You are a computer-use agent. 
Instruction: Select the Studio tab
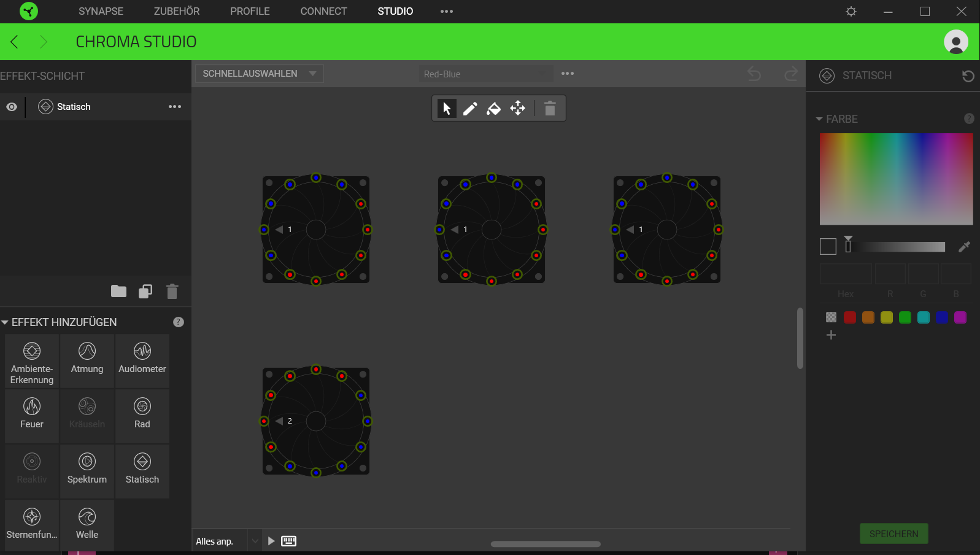[x=395, y=11]
